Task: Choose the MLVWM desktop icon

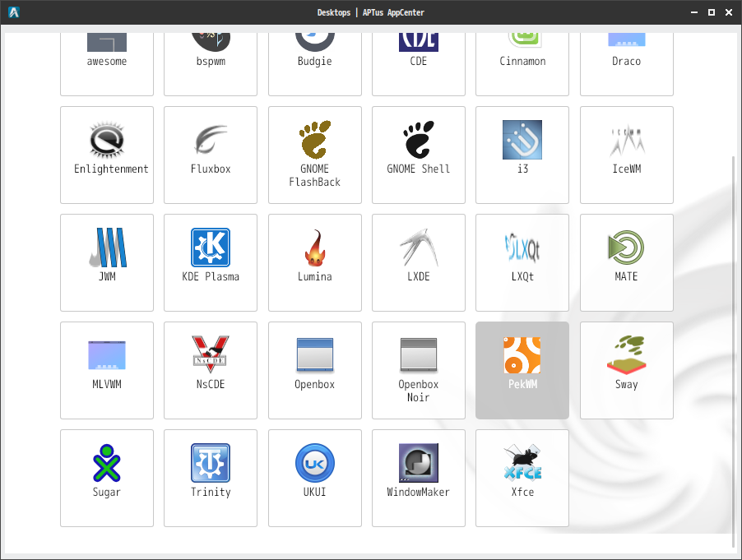Action: coord(107,355)
